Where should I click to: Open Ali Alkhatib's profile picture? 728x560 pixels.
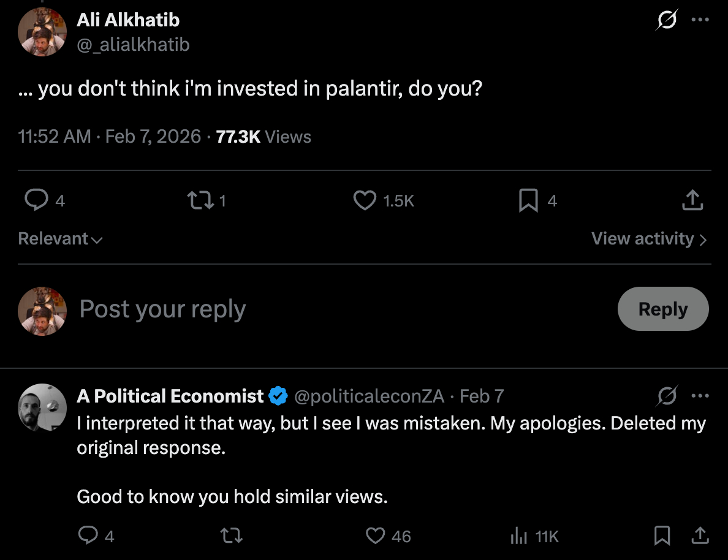[42, 33]
